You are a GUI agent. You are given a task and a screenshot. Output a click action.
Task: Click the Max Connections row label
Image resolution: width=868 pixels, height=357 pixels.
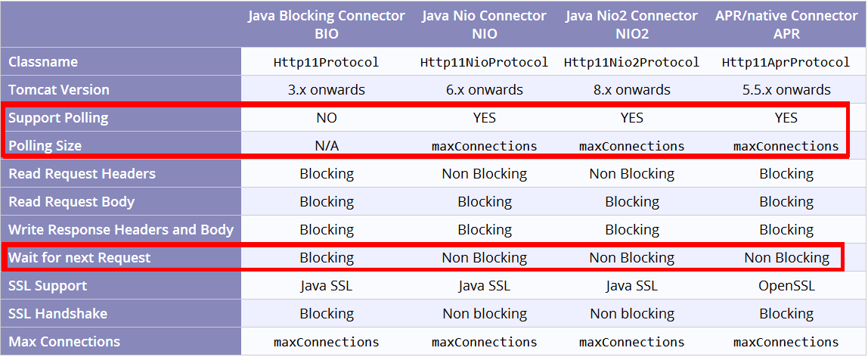click(64, 342)
